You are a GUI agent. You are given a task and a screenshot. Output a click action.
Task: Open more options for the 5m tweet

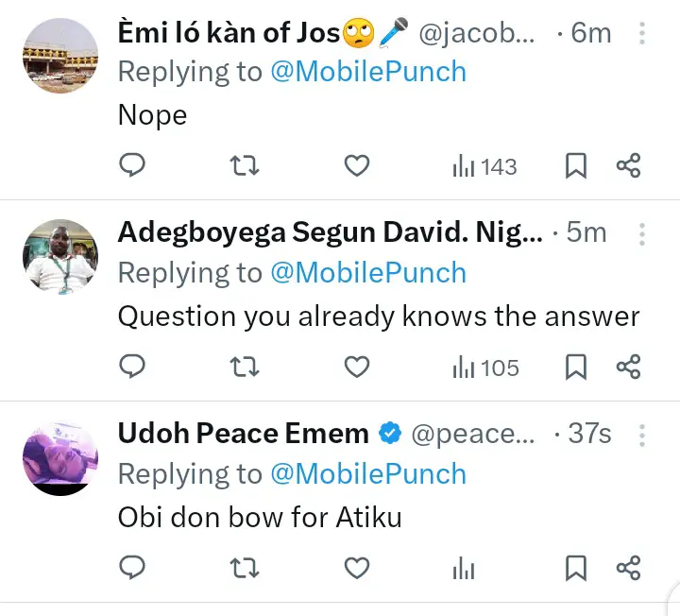pos(642,233)
